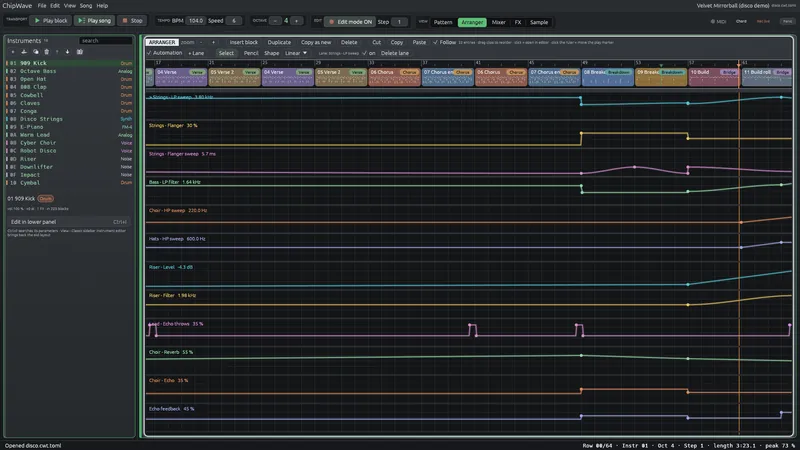The image size is (800, 450).
Task: Open the Edit menu
Action: 55,6
